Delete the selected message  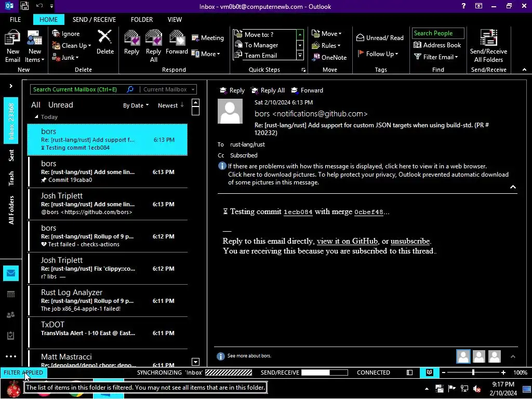(x=105, y=42)
